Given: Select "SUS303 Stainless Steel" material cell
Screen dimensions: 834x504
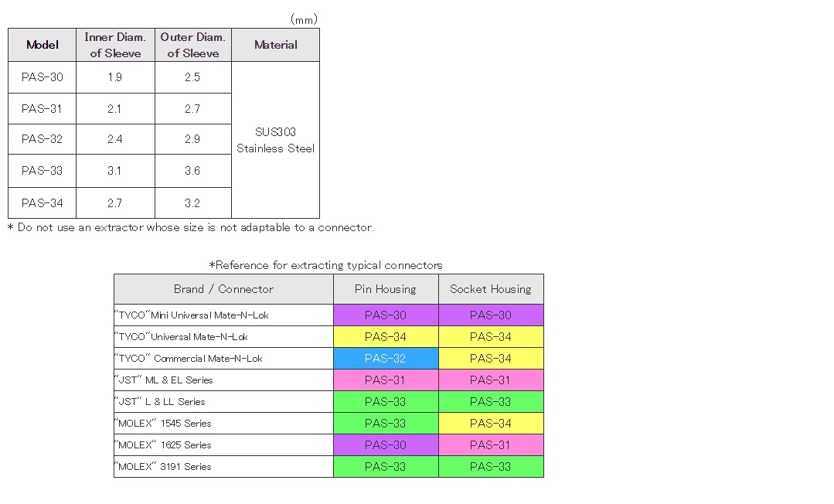Looking at the screenshot, I should [x=275, y=140].
